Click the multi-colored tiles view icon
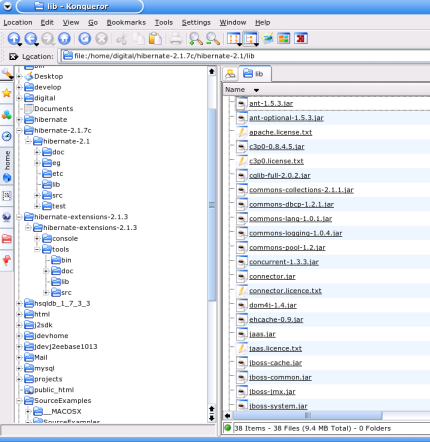Image resolution: width=430 pixels, height=442 pixels. [284, 38]
